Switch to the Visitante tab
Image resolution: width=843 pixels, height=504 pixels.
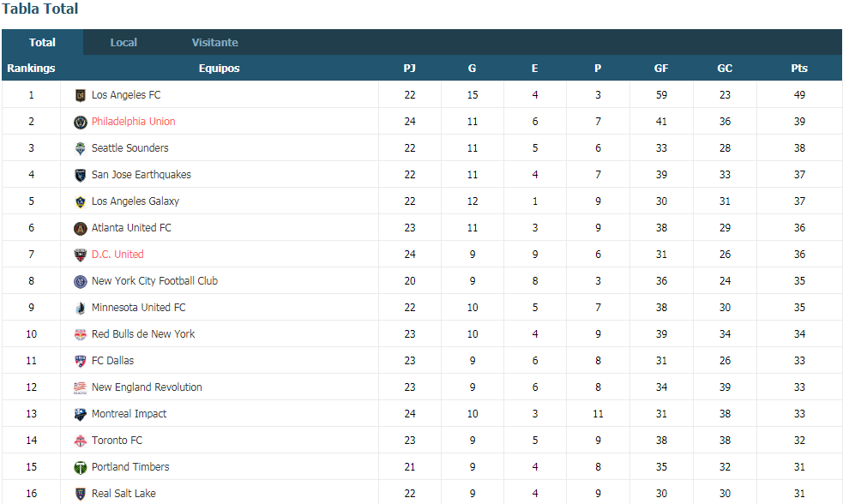pos(215,43)
